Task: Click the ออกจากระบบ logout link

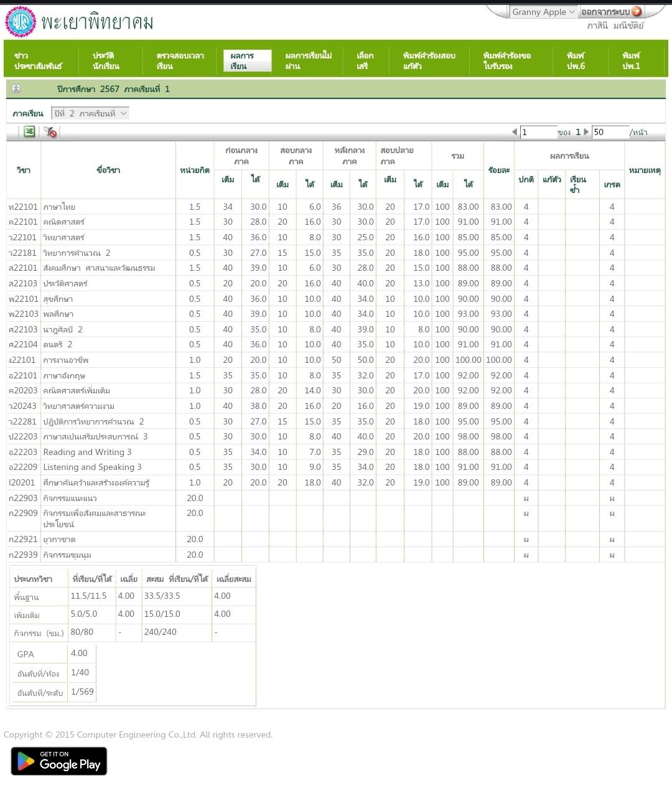Action: pyautogui.click(x=605, y=12)
